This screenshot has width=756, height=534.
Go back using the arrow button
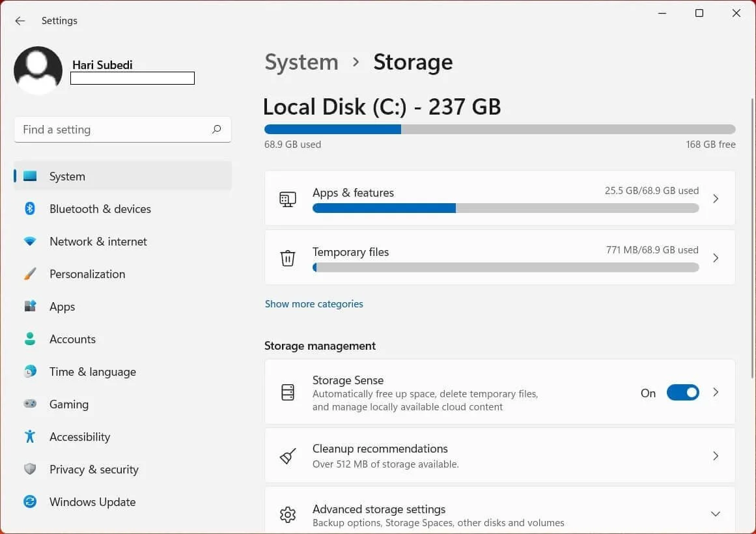click(x=20, y=20)
